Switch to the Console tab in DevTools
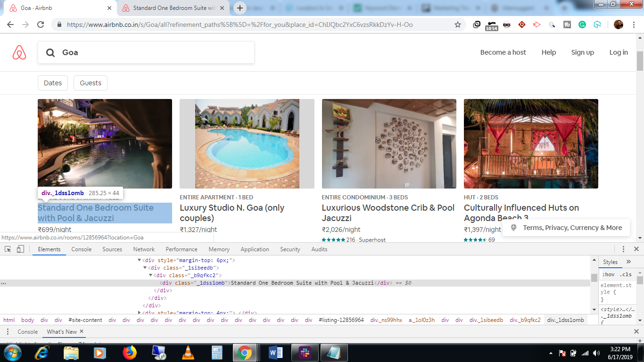Screen dimensions: 644x362 tap(82, 249)
